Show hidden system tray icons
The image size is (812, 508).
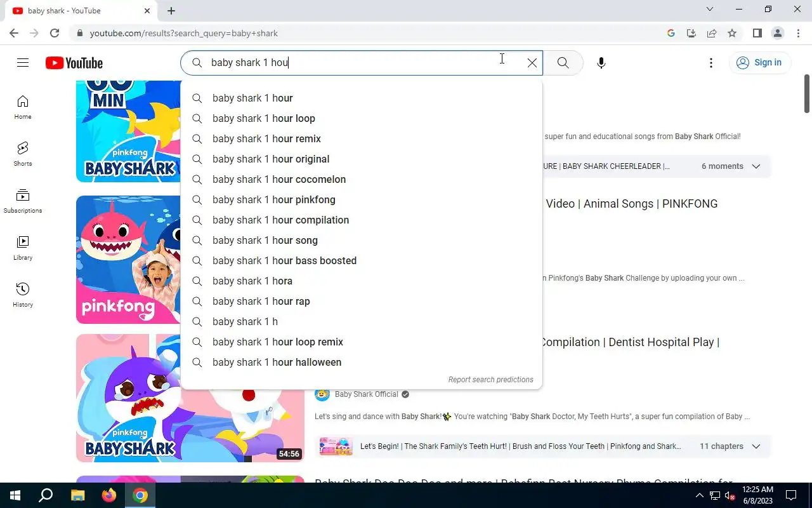point(700,495)
